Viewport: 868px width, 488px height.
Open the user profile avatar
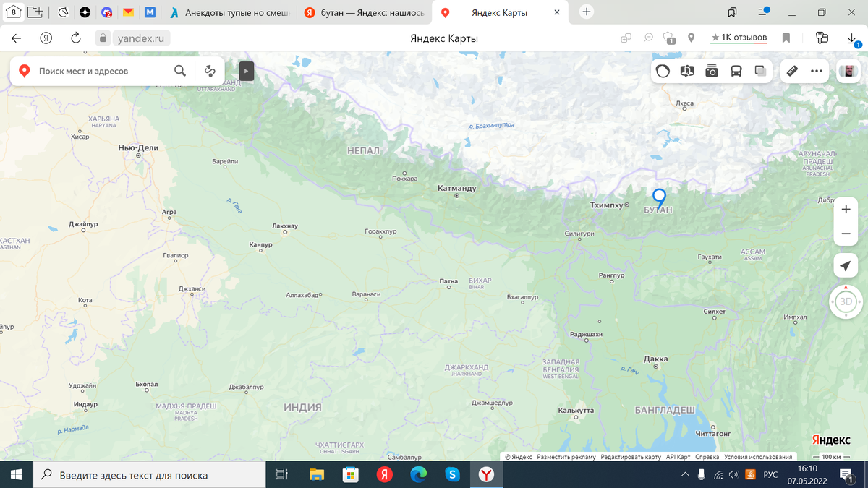tap(848, 71)
